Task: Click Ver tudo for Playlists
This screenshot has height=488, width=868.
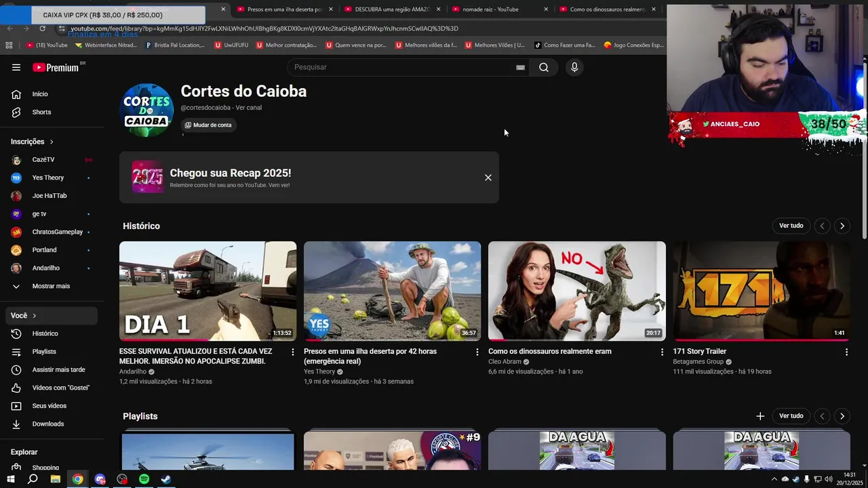Action: click(791, 416)
